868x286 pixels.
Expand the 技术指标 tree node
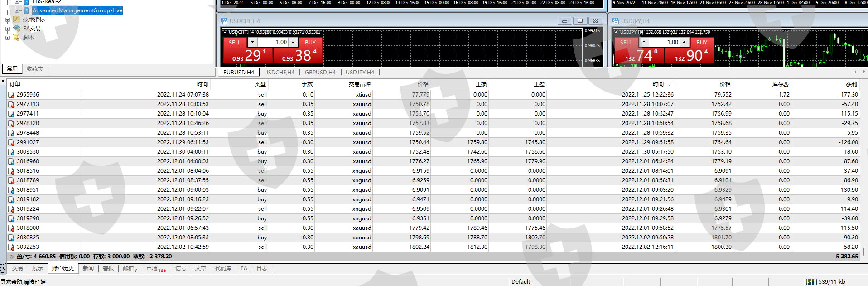pos(7,19)
